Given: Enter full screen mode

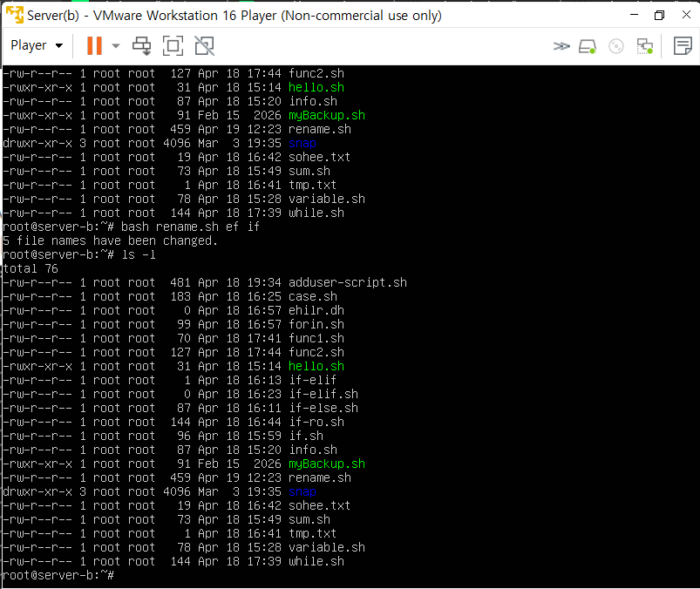Looking at the screenshot, I should (x=173, y=45).
